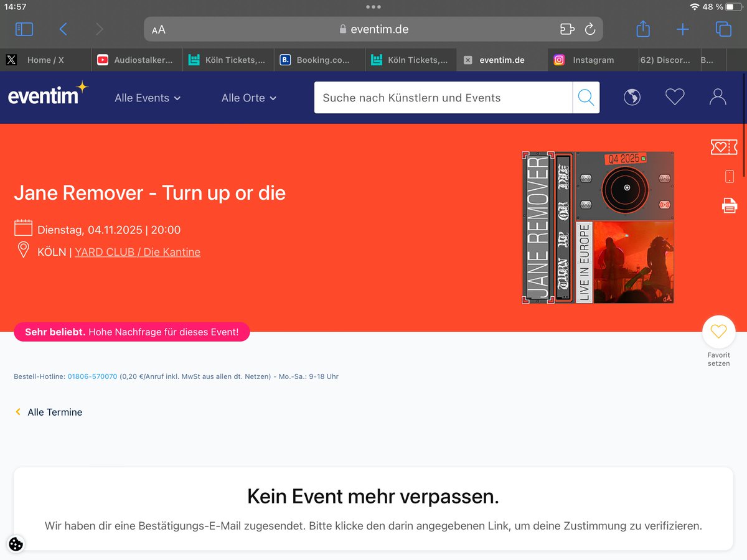Tap the three-dot multitasking control
The width and height of the screenshot is (747, 560).
pyautogui.click(x=374, y=7)
